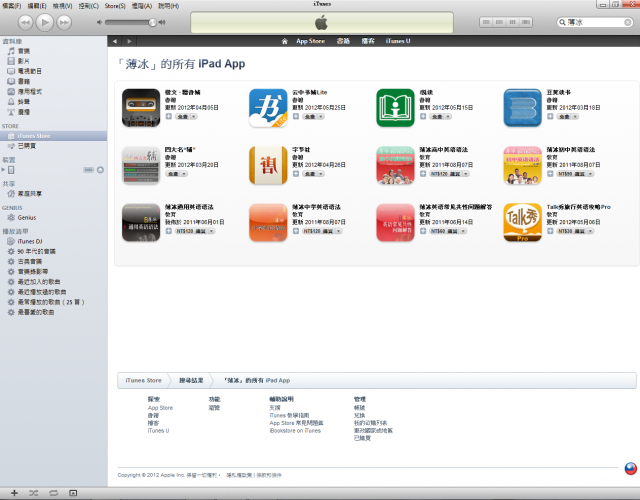Click free button for green reader app
The width and height of the screenshot is (640, 500).
(x=437, y=117)
